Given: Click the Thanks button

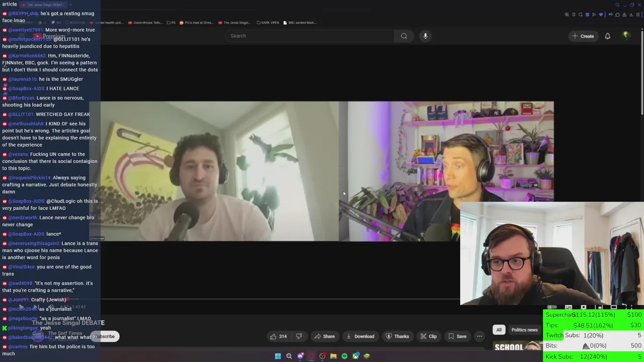Looking at the screenshot, I should 397,336.
